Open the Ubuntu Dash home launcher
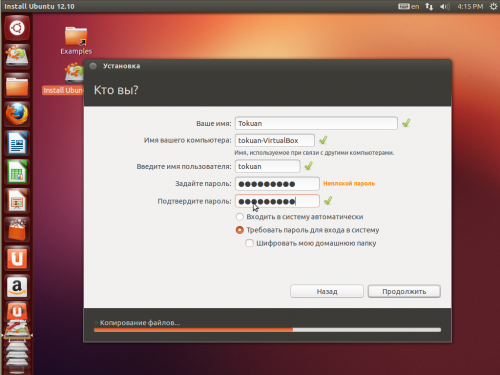The width and height of the screenshot is (500, 375). [x=17, y=28]
